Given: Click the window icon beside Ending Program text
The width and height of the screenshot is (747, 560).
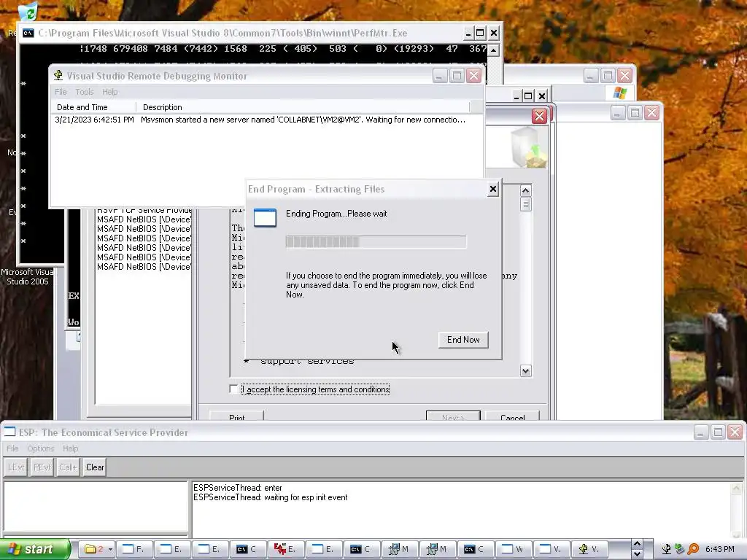Looking at the screenshot, I should tap(265, 217).
